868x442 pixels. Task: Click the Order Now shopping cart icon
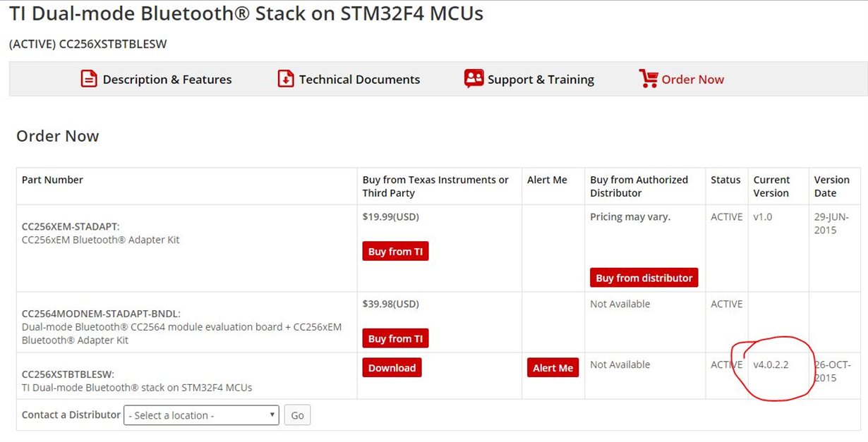click(648, 79)
